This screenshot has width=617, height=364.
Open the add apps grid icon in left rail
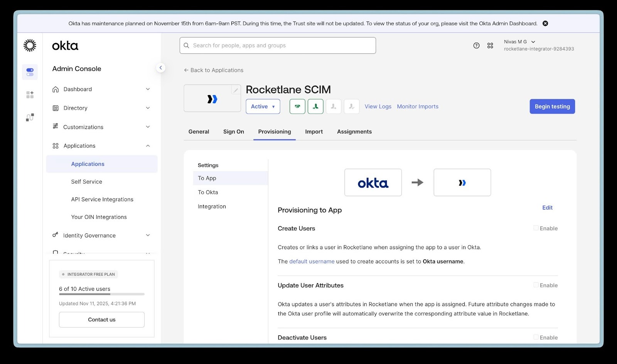30,95
